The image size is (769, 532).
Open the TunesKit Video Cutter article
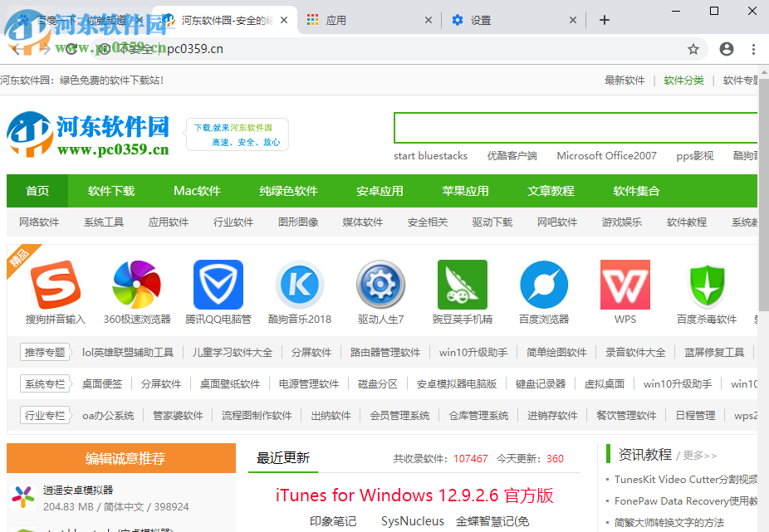coord(686,479)
